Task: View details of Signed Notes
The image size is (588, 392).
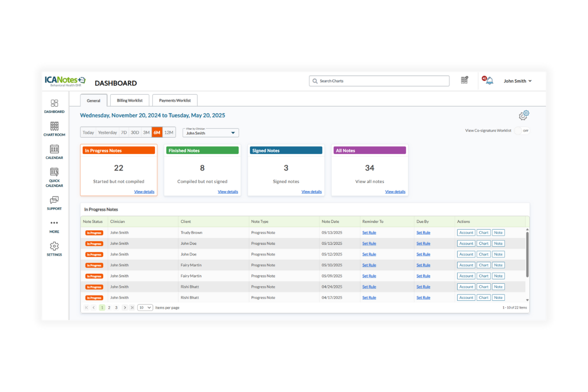Action: pos(312,192)
